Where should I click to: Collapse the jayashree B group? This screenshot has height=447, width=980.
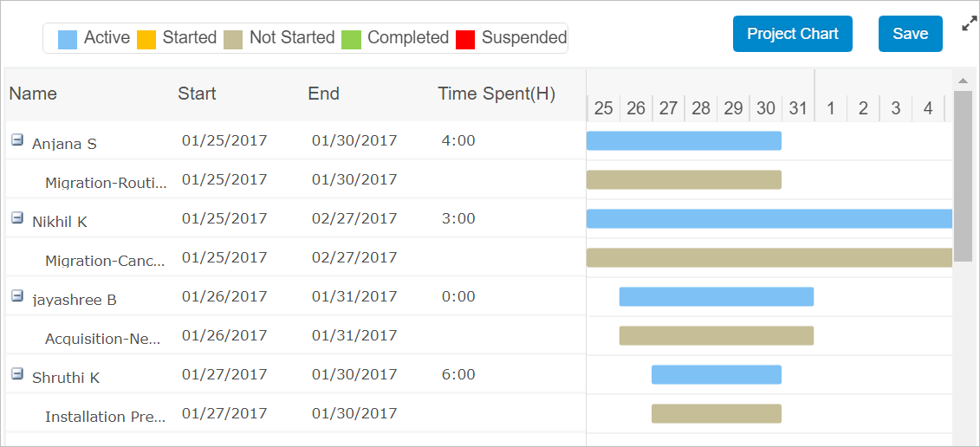pos(16,296)
